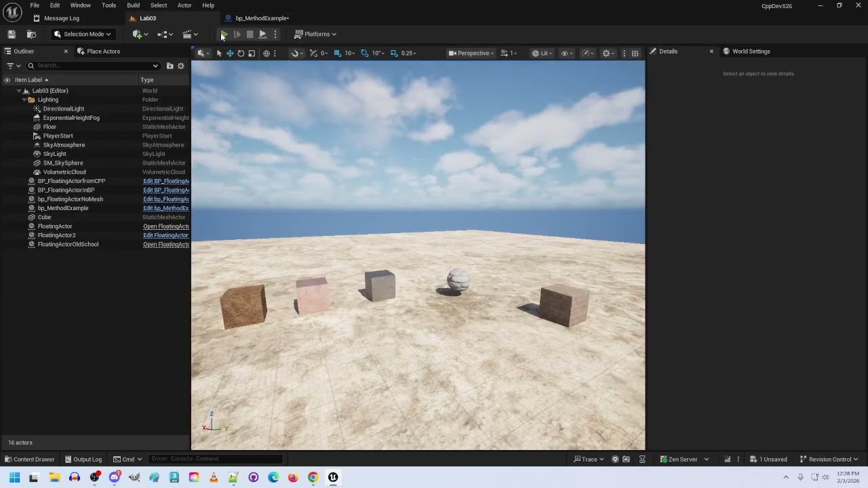Open the Edit link for bp_MethodExample
Screen dimensions: 868x488
[x=166, y=208]
